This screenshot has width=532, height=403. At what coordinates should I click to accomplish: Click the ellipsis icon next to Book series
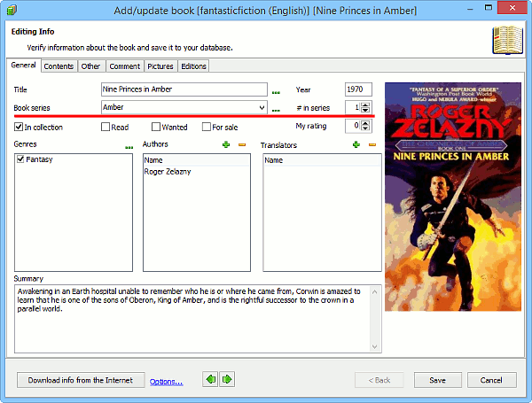click(x=276, y=110)
